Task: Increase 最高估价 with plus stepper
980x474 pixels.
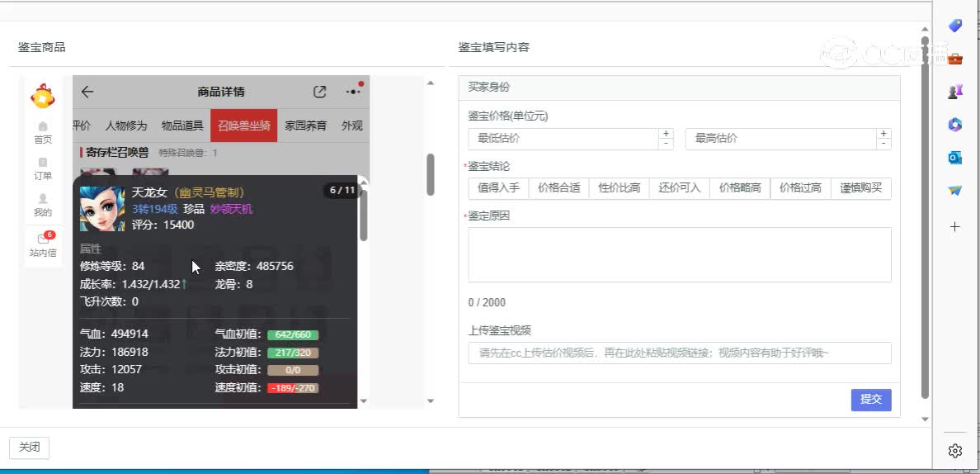Action: click(x=883, y=134)
